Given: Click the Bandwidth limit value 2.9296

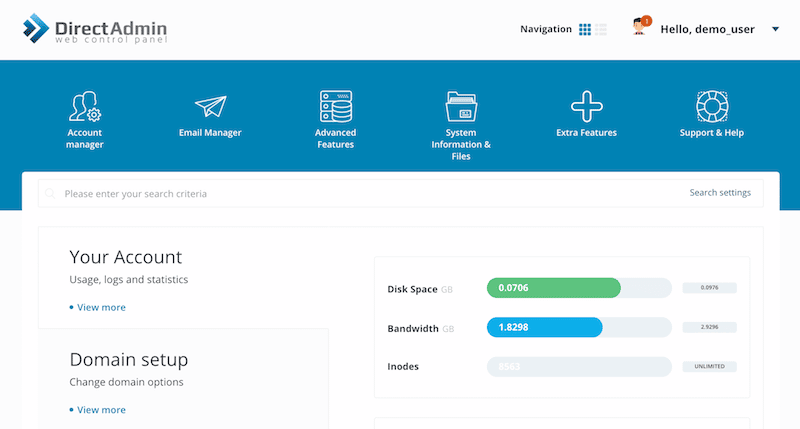Looking at the screenshot, I should pos(709,327).
